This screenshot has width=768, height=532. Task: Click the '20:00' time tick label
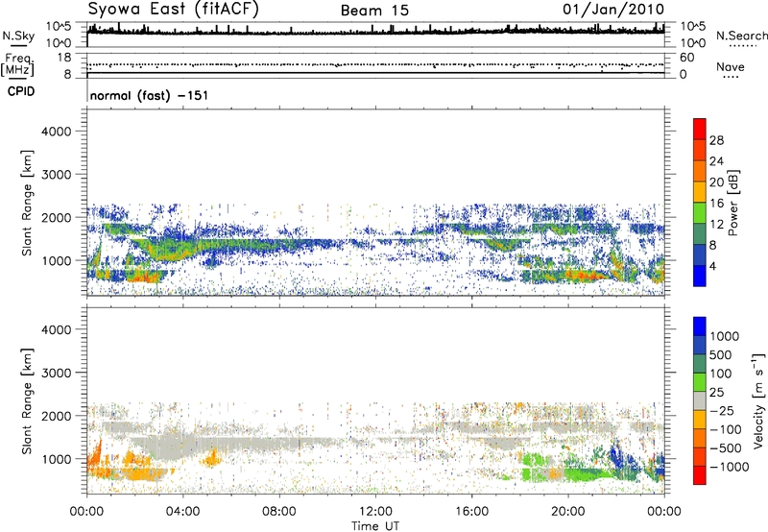[568, 512]
